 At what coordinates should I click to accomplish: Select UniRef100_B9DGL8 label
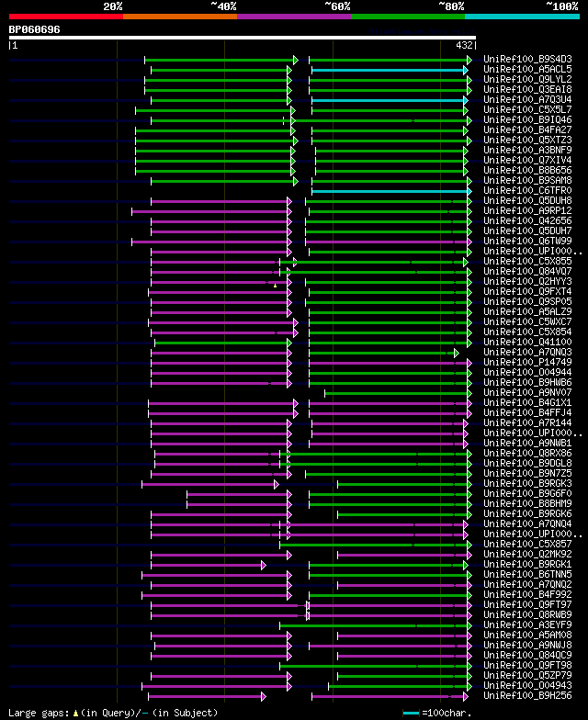[x=527, y=463]
